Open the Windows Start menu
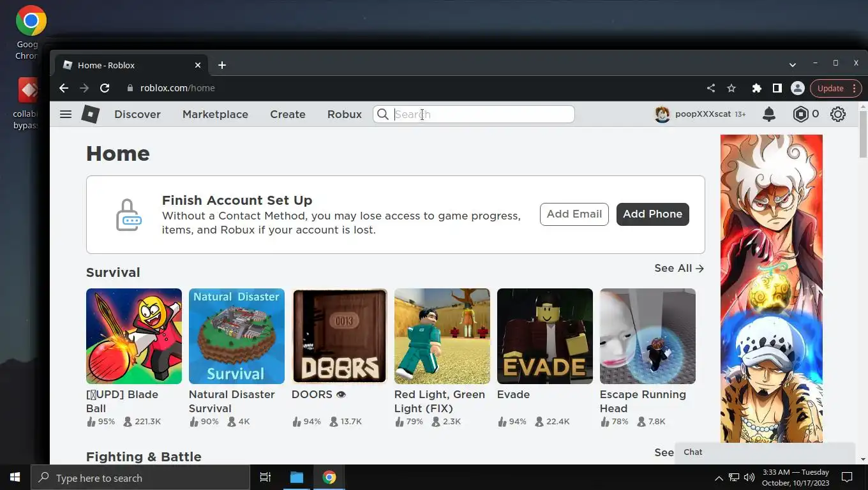 click(15, 477)
